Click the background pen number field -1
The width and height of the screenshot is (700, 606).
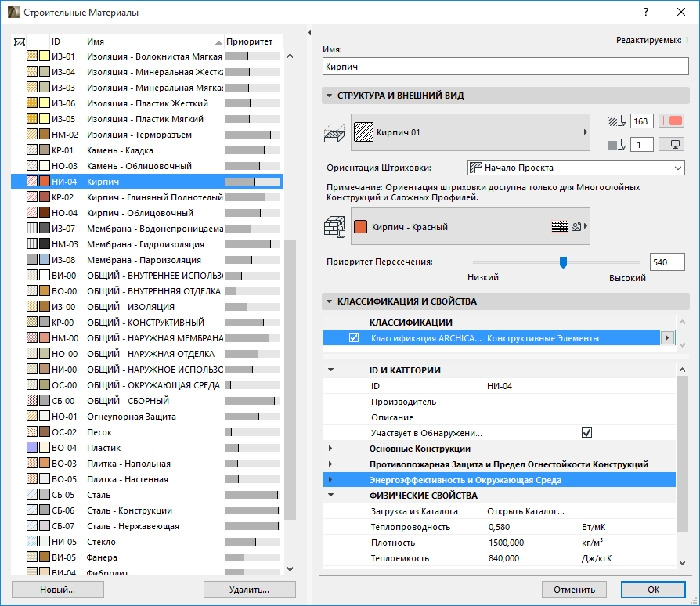point(642,145)
